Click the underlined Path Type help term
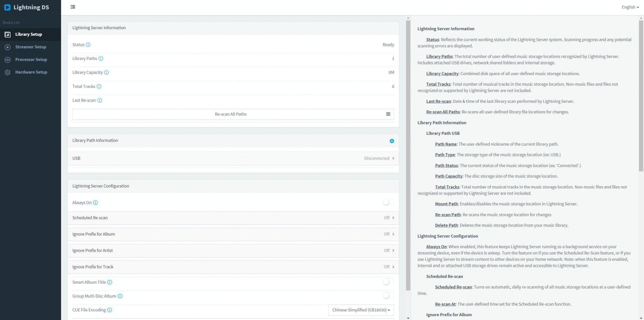This screenshot has height=320, width=644. point(445,155)
